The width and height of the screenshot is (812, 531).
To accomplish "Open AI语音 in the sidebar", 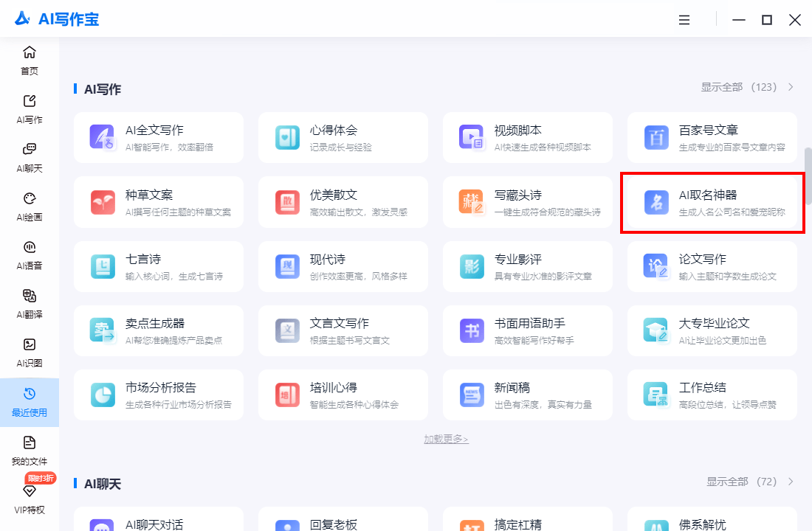I will (x=30, y=247).
